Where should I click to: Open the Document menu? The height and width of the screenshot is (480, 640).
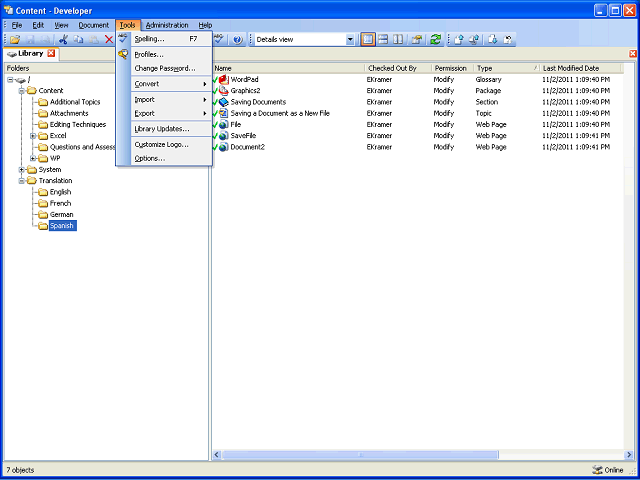[94, 25]
